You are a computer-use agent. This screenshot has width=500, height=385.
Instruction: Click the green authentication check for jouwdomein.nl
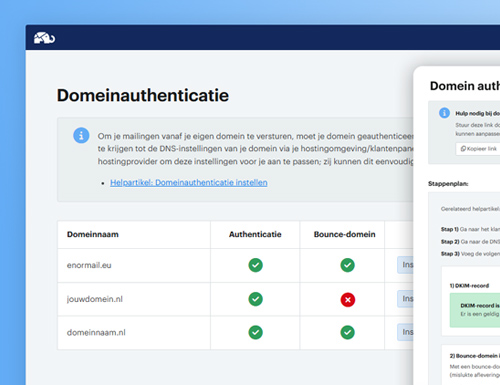click(255, 299)
